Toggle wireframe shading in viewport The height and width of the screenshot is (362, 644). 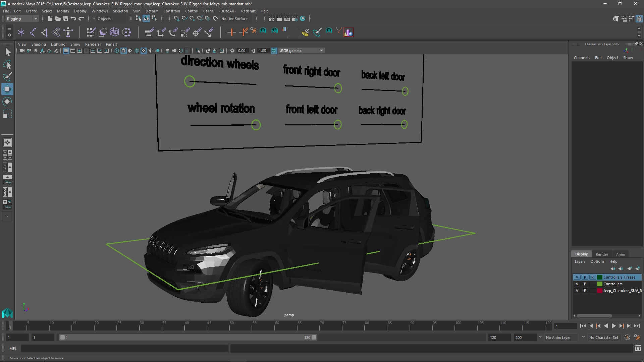[x=117, y=51]
